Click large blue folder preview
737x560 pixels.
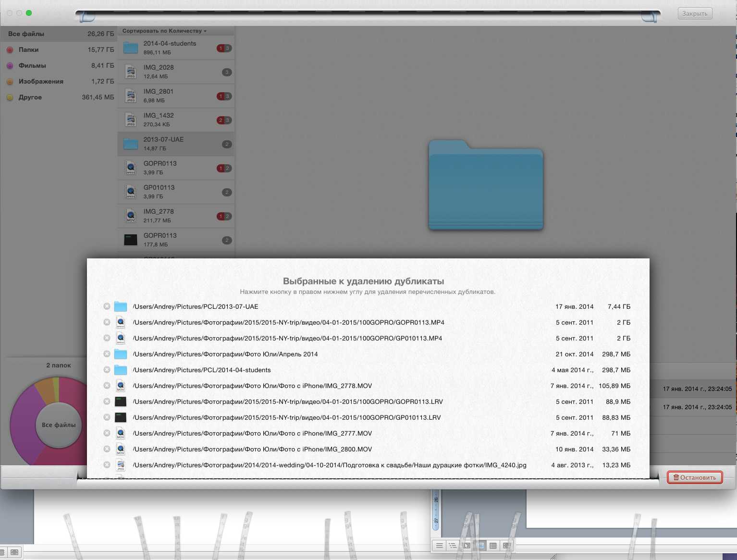tap(486, 185)
